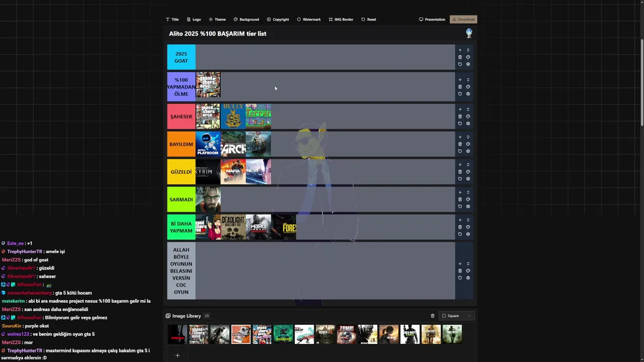
Task: Add new image with library plus button
Action: (177, 355)
